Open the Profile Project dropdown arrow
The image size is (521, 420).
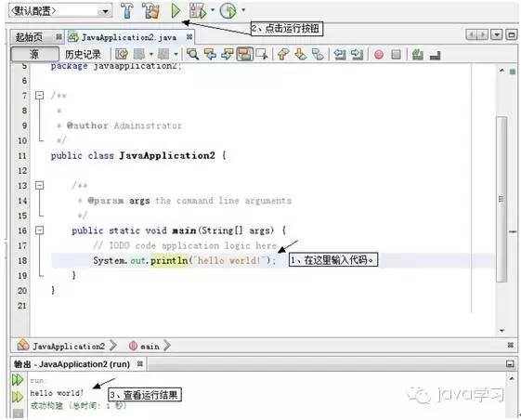click(243, 10)
